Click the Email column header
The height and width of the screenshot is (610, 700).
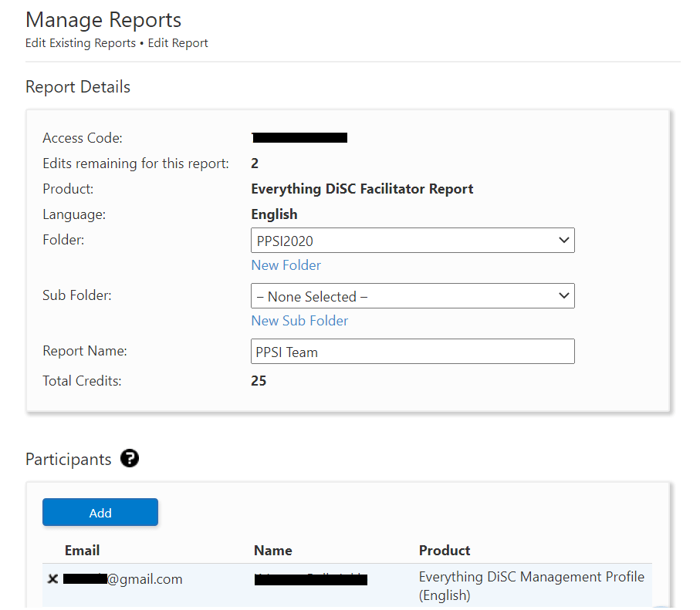pos(82,551)
